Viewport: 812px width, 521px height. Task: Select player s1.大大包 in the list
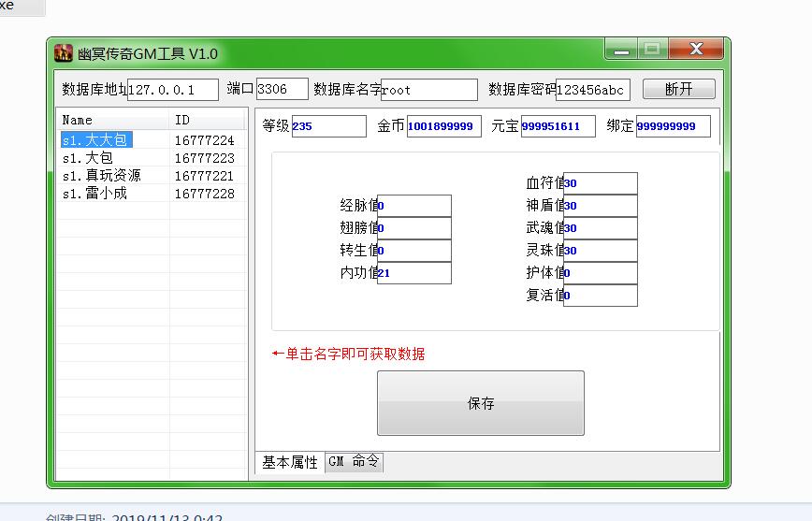(x=94, y=140)
